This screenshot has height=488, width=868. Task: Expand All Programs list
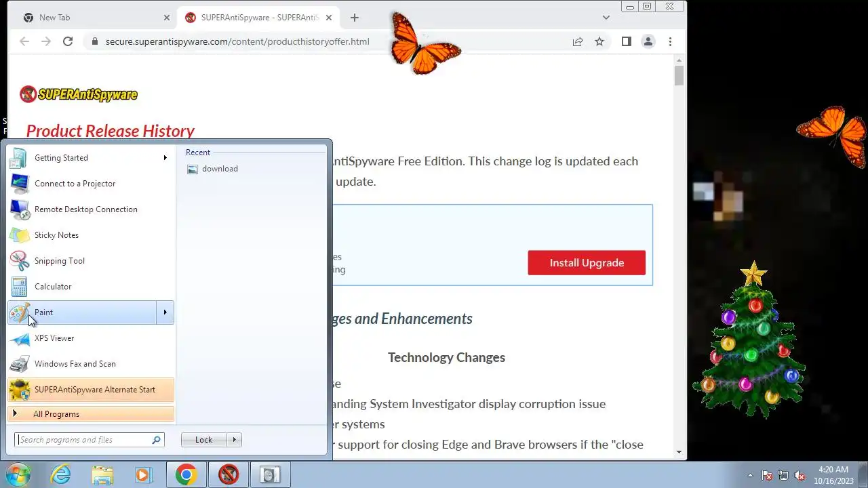(x=91, y=414)
